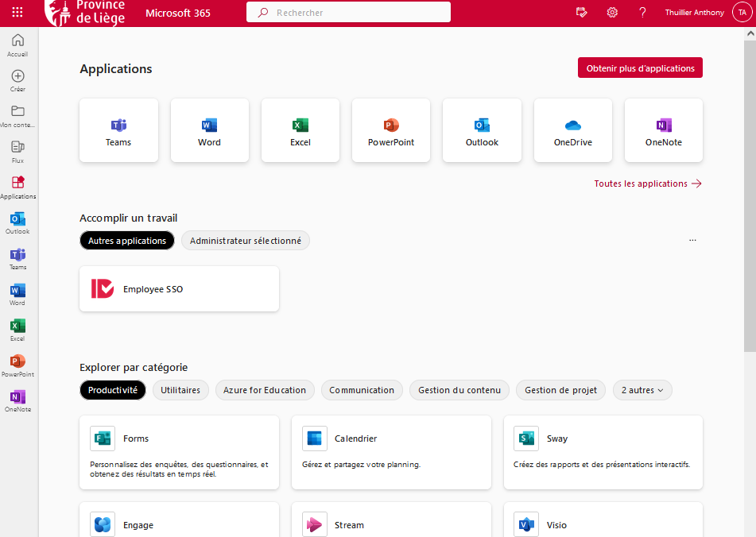Launch Teams from the left sidebar
Viewport: 756px width, 537px height.
coord(17,259)
